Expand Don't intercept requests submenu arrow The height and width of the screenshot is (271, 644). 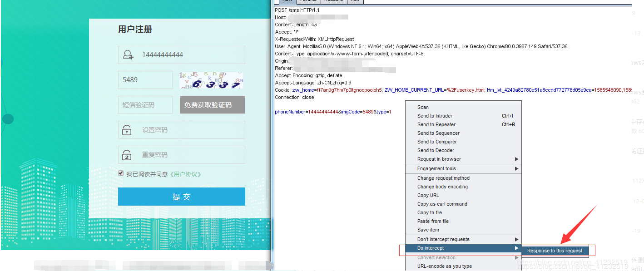pyautogui.click(x=516, y=239)
